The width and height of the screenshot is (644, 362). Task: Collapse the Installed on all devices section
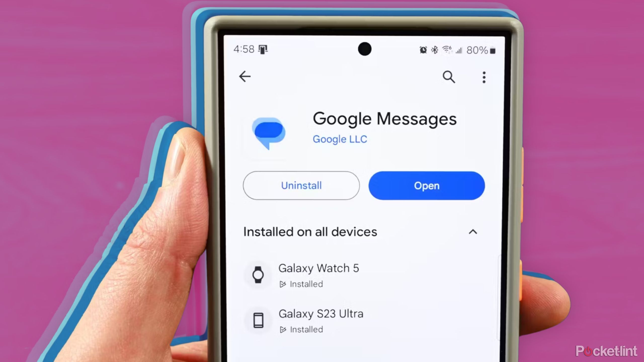pyautogui.click(x=472, y=232)
